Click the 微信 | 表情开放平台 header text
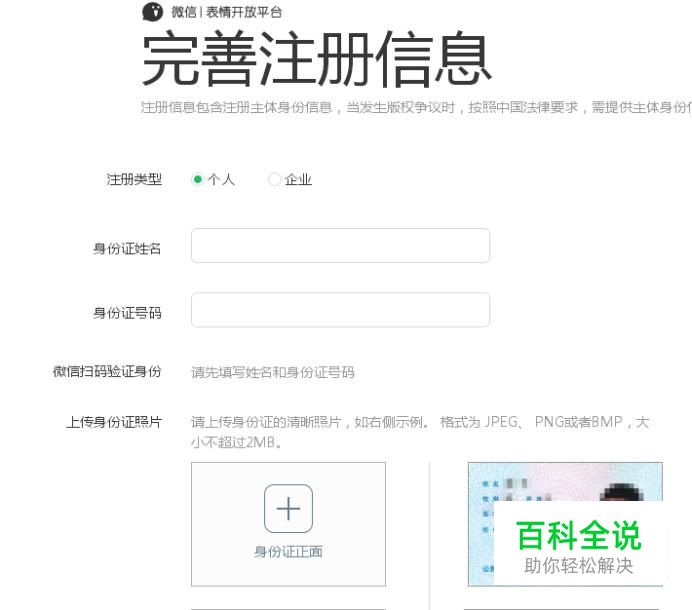The width and height of the screenshot is (692, 610). pyautogui.click(x=226, y=12)
